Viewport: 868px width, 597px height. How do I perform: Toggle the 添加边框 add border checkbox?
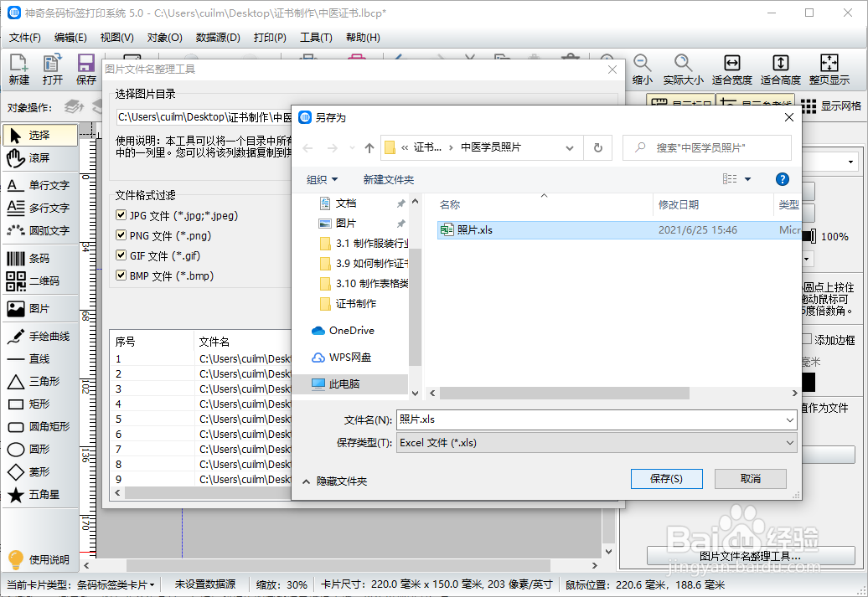tap(807, 339)
